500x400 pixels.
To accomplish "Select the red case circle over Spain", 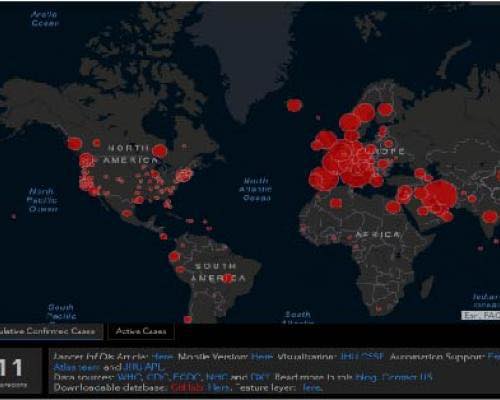I will pos(323,179).
